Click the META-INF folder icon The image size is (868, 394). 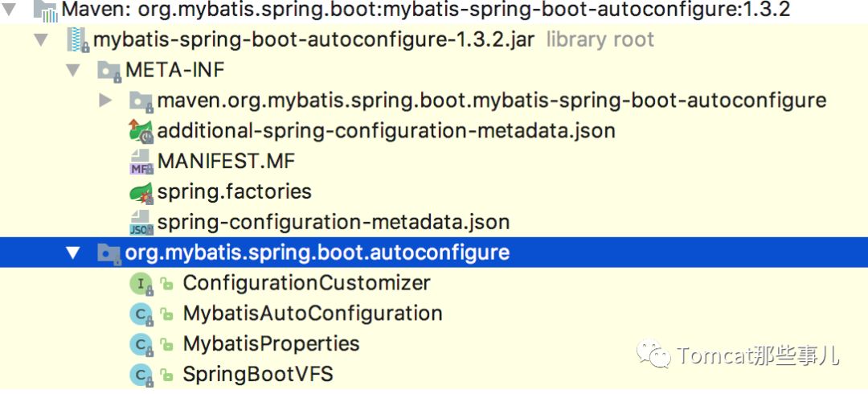click(x=109, y=71)
